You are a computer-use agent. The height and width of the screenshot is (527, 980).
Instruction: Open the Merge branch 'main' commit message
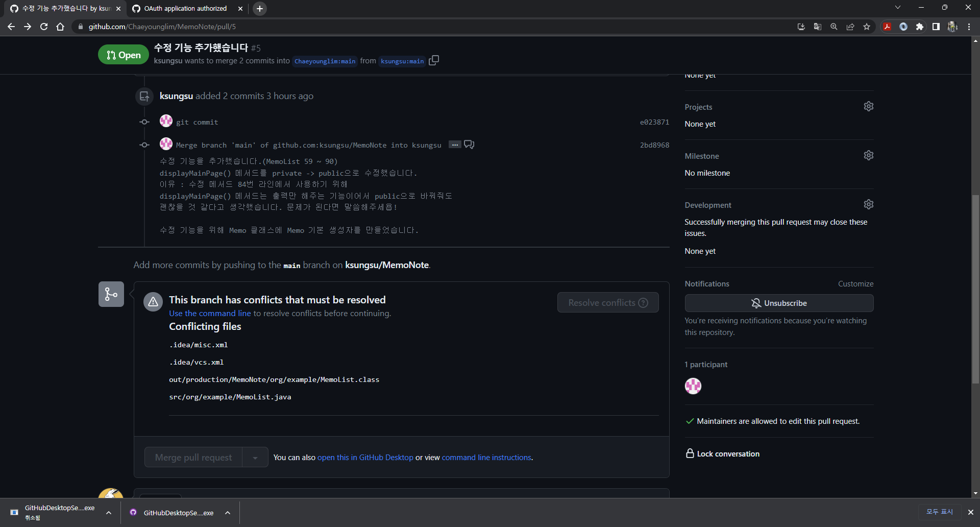308,146
